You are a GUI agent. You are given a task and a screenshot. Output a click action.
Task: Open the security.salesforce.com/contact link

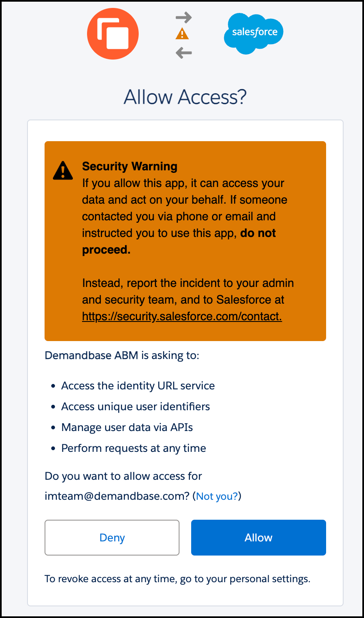[182, 316]
